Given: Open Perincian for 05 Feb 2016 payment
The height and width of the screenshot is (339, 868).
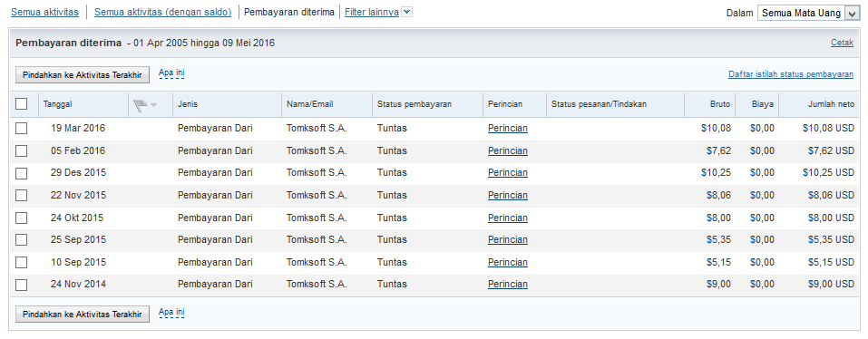Looking at the screenshot, I should [x=508, y=151].
